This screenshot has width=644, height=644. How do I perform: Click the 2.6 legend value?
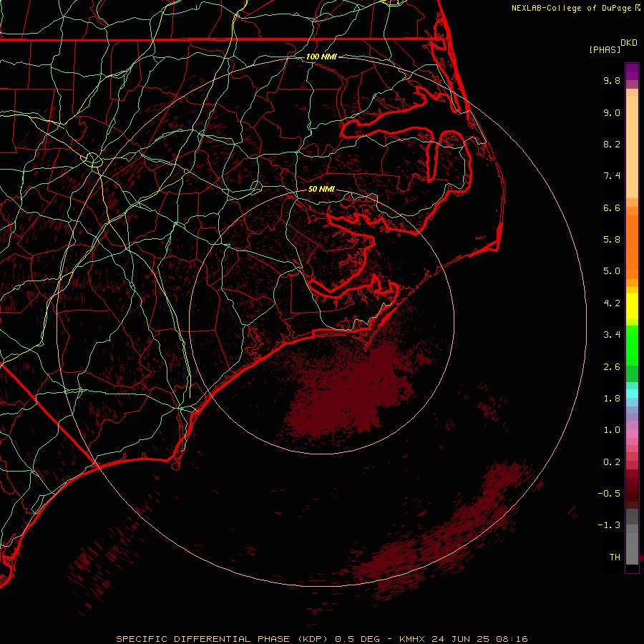[x=612, y=367]
